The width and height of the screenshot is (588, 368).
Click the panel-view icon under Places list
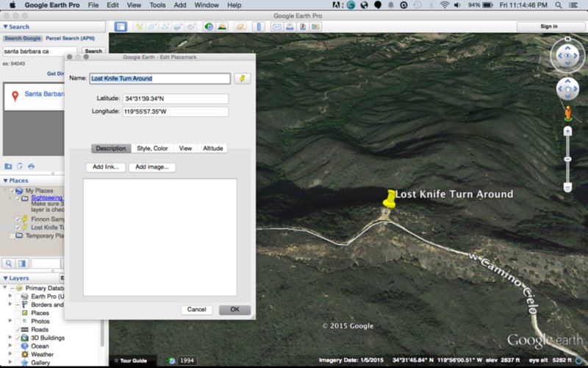tap(22, 263)
